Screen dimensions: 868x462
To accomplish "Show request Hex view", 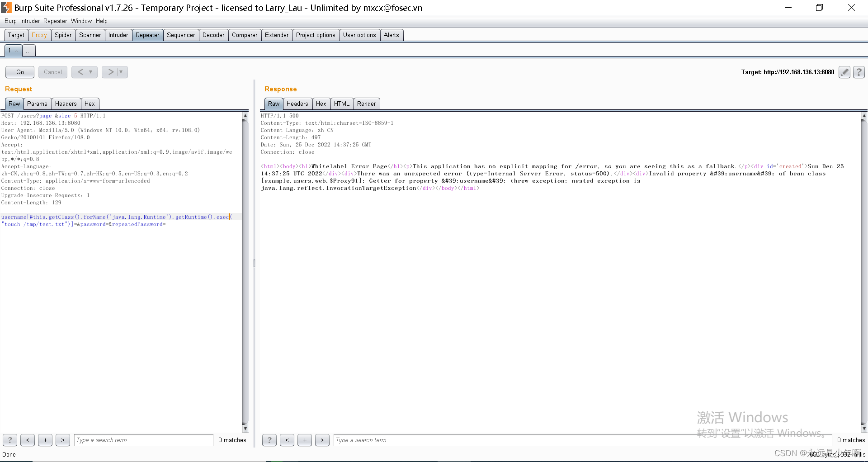I will click(x=90, y=104).
